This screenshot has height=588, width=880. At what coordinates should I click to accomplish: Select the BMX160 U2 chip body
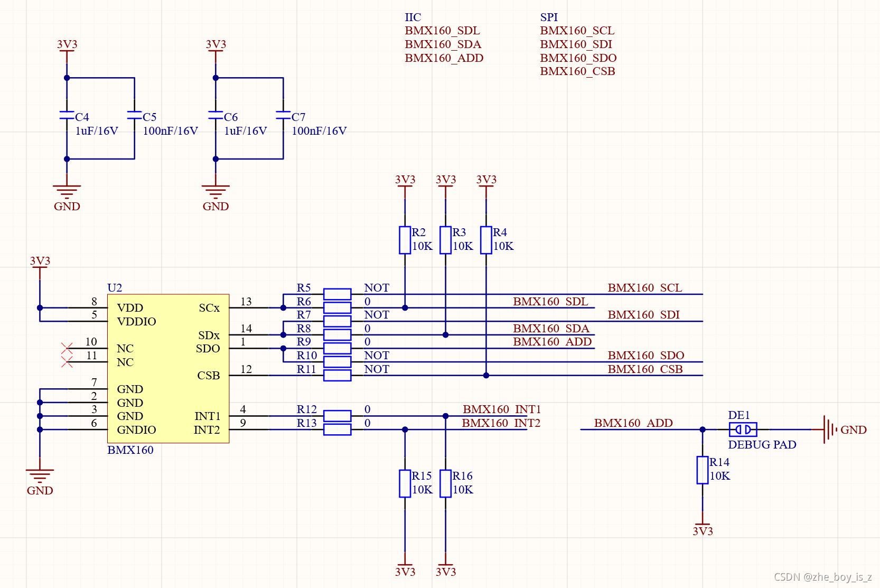pyautogui.click(x=168, y=368)
